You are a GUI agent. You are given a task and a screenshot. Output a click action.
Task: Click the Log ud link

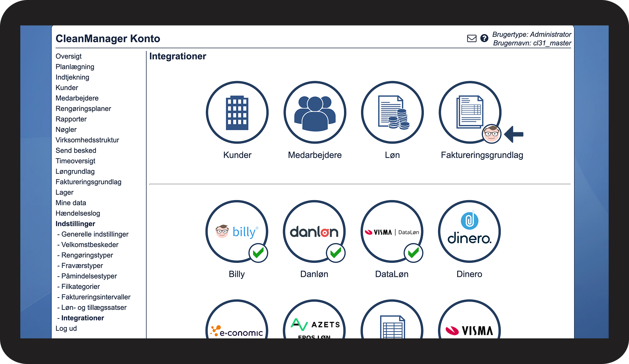66,328
